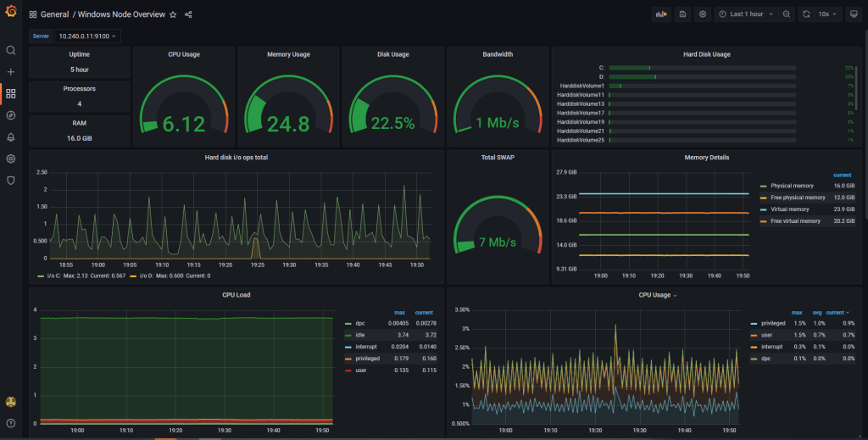Image resolution: width=868 pixels, height=440 pixels.
Task: Share the dashboard via the share icon
Action: point(188,14)
